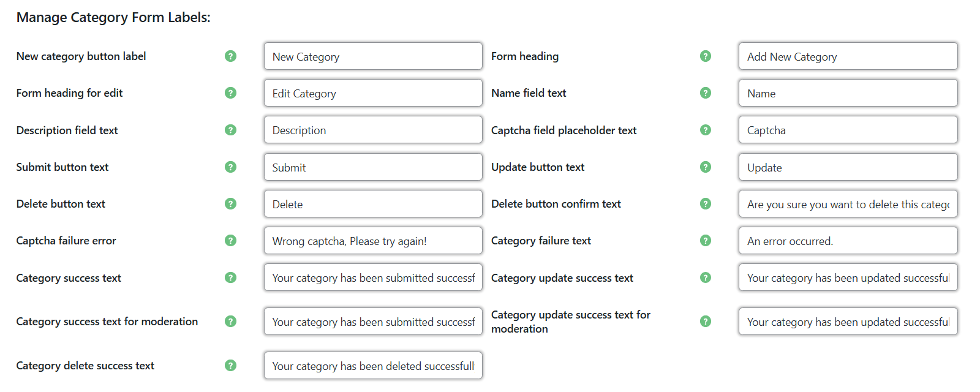Select the category update success text field
Screen dimensions: 980x392
pos(848,277)
